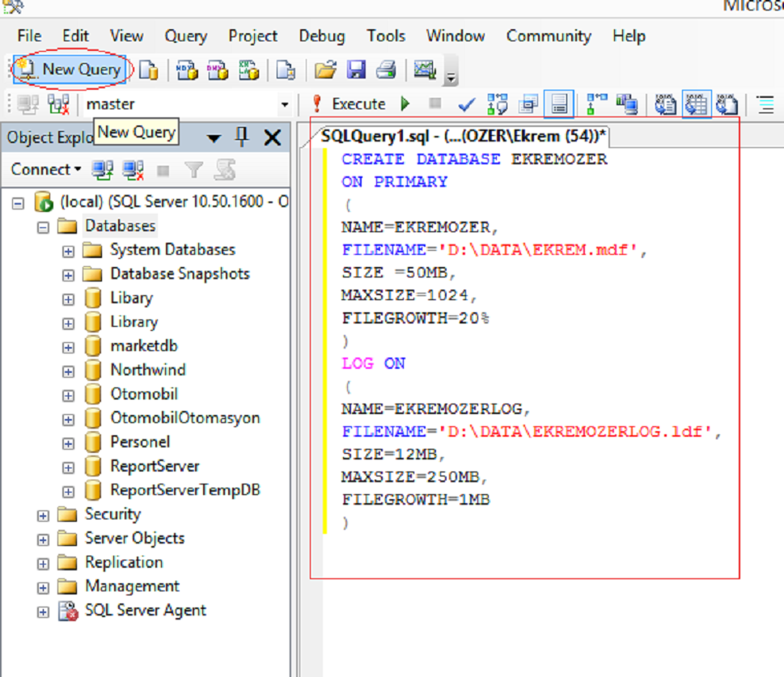The height and width of the screenshot is (677, 784).
Task: Save the query with the floppy disk icon
Action: pos(356,70)
